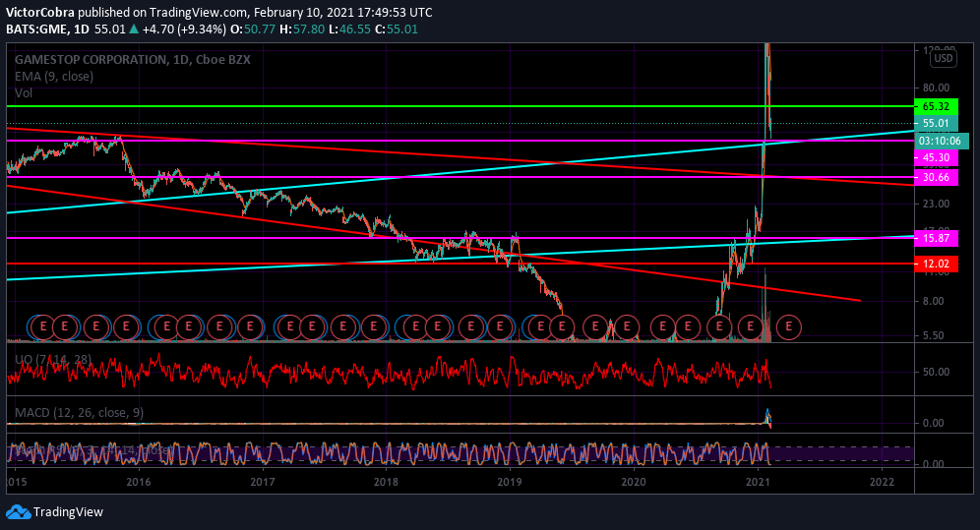Select the magenta 45.30 price label

(x=936, y=158)
